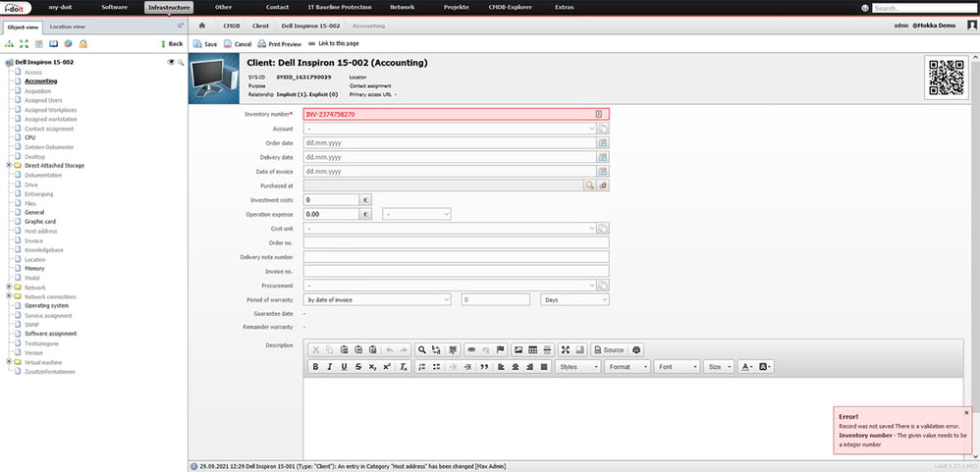This screenshot has height=472, width=980.
Task: Open the calendar picker for Date of invoice
Action: [603, 171]
